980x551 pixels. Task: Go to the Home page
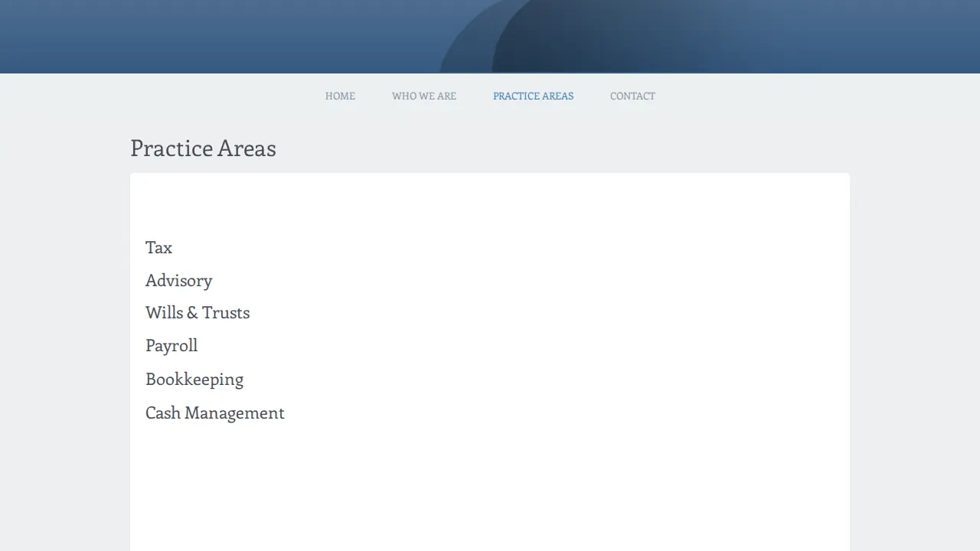pyautogui.click(x=340, y=96)
